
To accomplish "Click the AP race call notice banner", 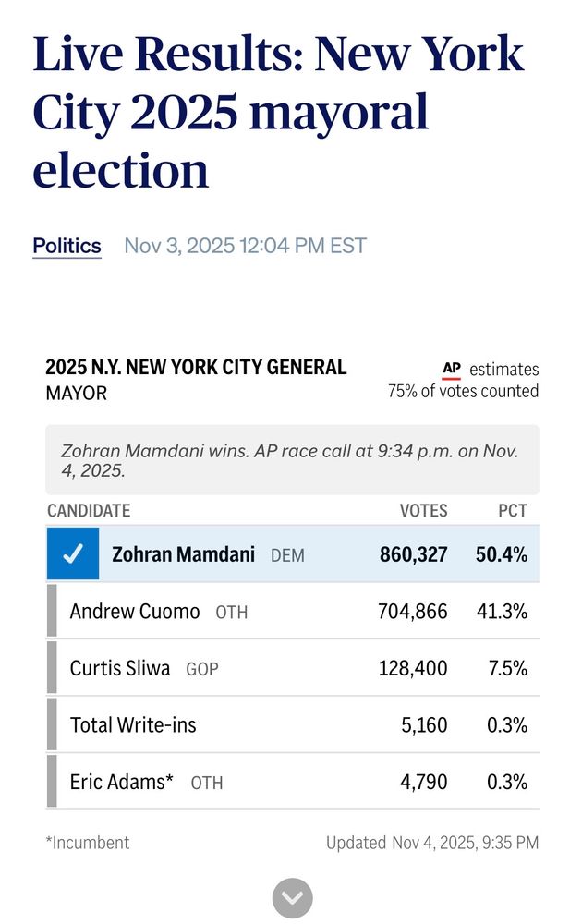I will (x=292, y=460).
